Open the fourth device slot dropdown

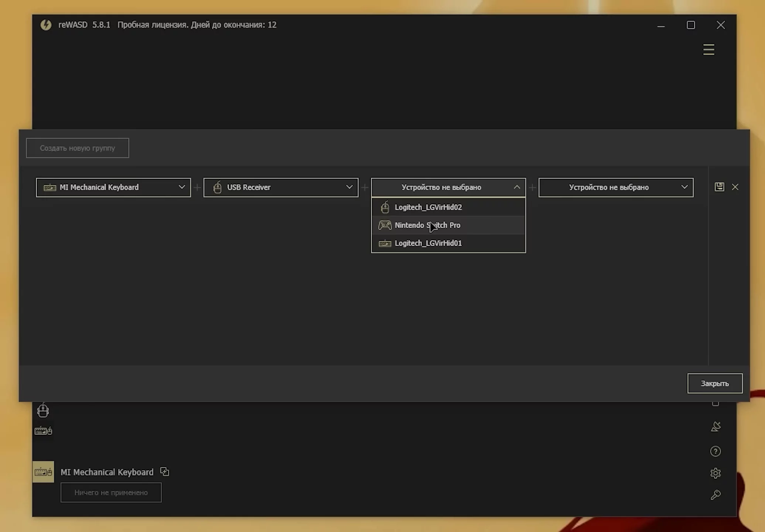click(x=616, y=187)
